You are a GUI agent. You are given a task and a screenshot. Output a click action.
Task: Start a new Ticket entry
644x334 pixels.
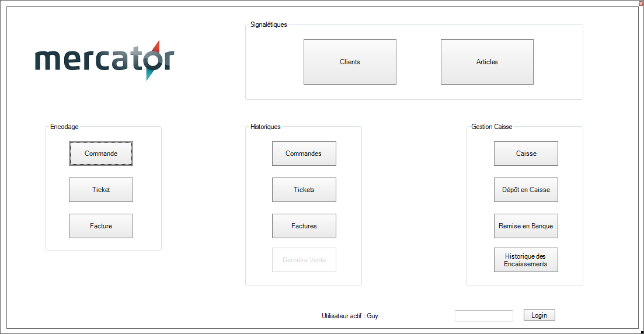(101, 190)
